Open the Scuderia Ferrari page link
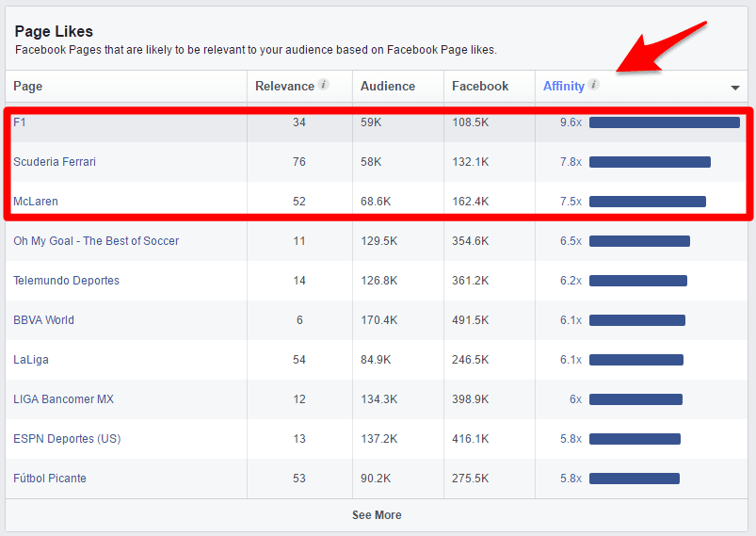The height and width of the screenshot is (536, 756). point(55,162)
